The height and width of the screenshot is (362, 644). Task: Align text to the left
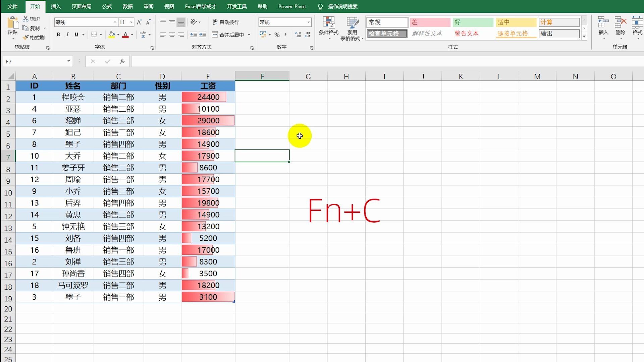click(x=163, y=35)
